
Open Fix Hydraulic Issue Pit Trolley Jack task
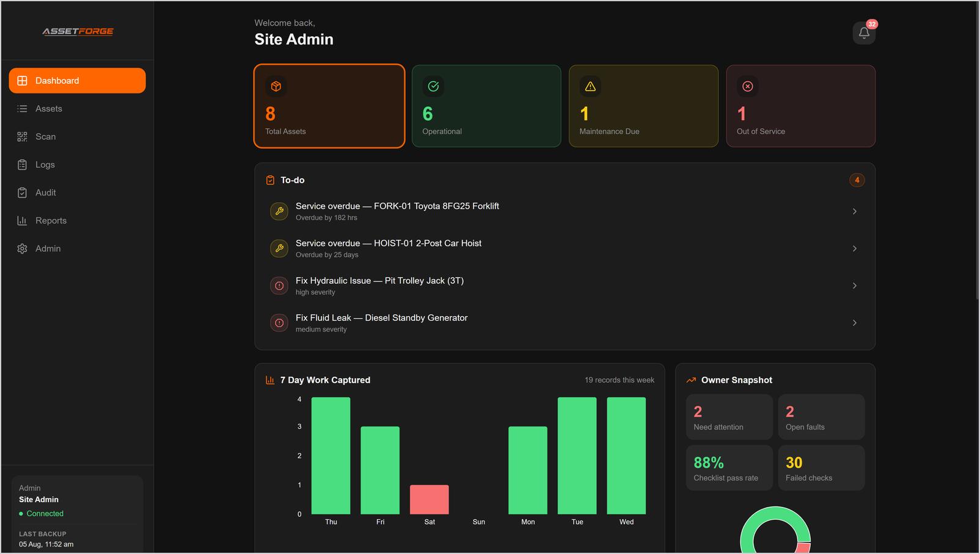coord(565,286)
